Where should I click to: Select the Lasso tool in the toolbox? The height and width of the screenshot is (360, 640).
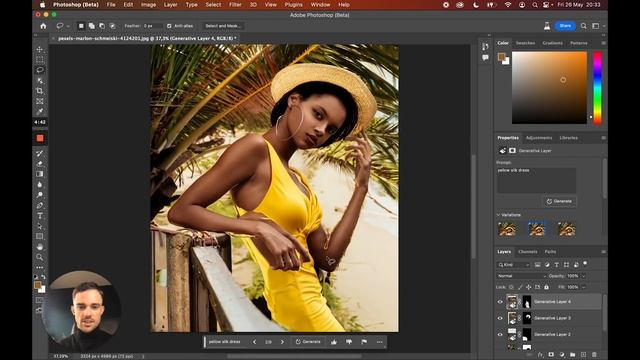pyautogui.click(x=40, y=70)
